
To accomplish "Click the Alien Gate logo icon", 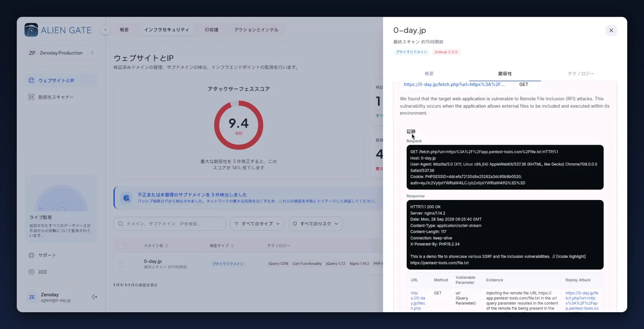I will (31, 30).
